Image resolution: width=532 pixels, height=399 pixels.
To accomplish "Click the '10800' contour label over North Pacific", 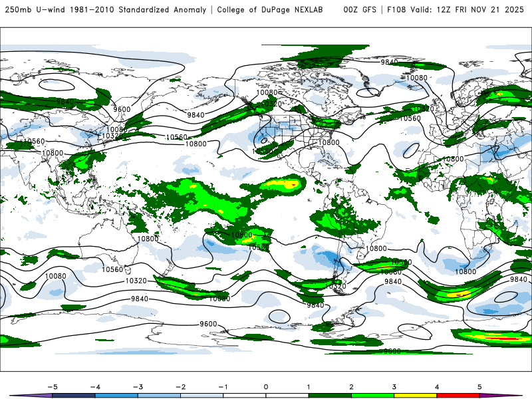I will 196,144.
